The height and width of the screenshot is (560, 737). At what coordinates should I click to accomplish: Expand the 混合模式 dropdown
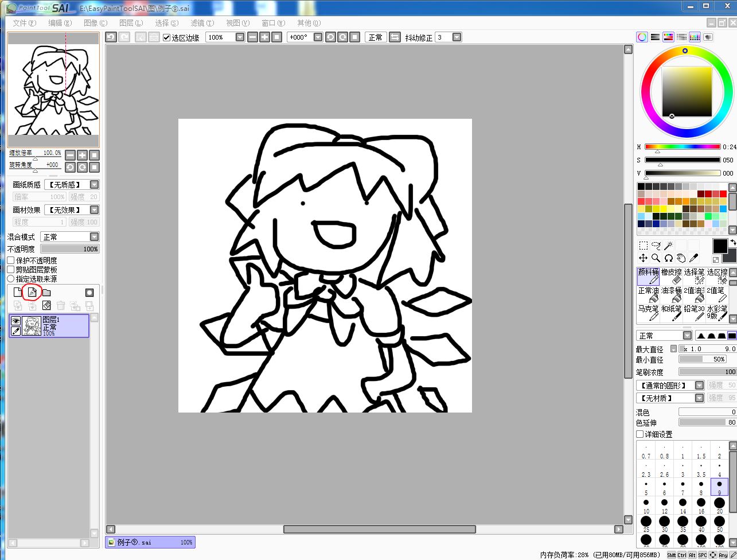[94, 237]
